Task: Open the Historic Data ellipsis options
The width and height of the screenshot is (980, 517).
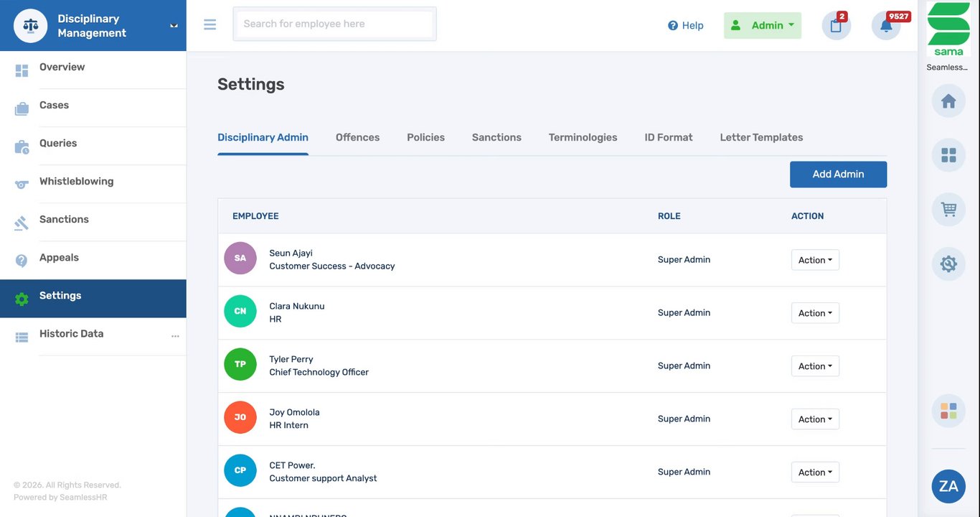Action: [175, 336]
